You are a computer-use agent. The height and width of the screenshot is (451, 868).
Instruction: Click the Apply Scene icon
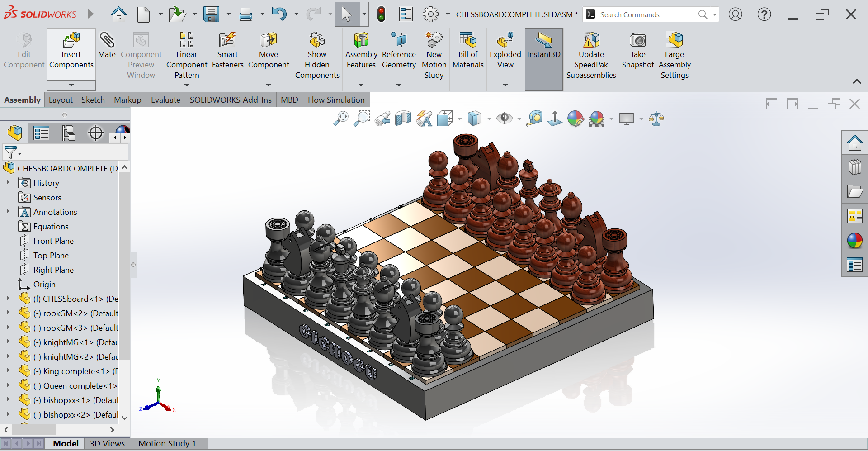pyautogui.click(x=597, y=119)
